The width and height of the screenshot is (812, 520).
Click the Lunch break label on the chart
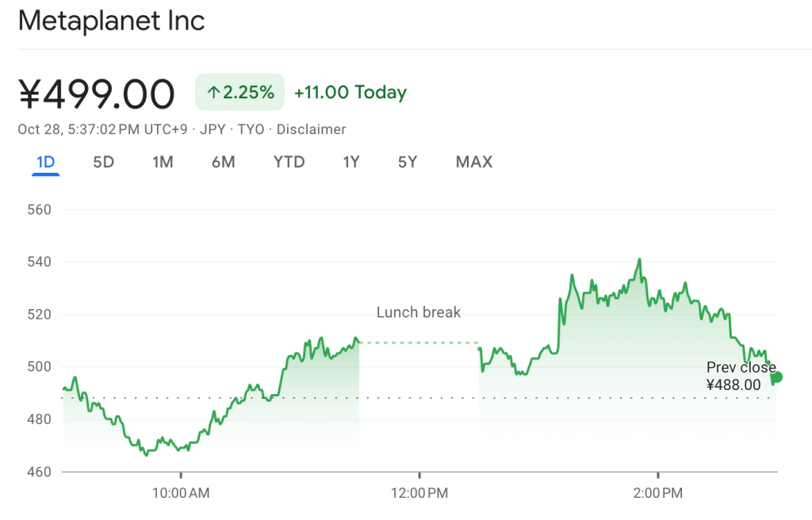(418, 312)
